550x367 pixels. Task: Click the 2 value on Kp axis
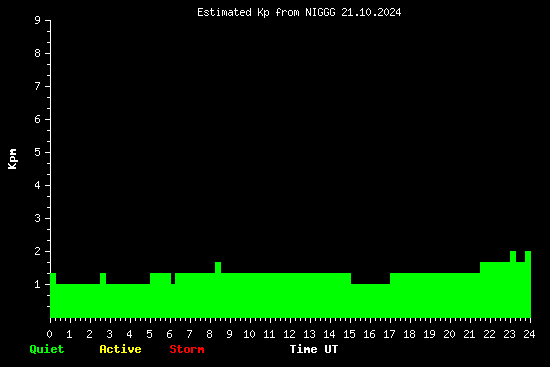coord(38,251)
